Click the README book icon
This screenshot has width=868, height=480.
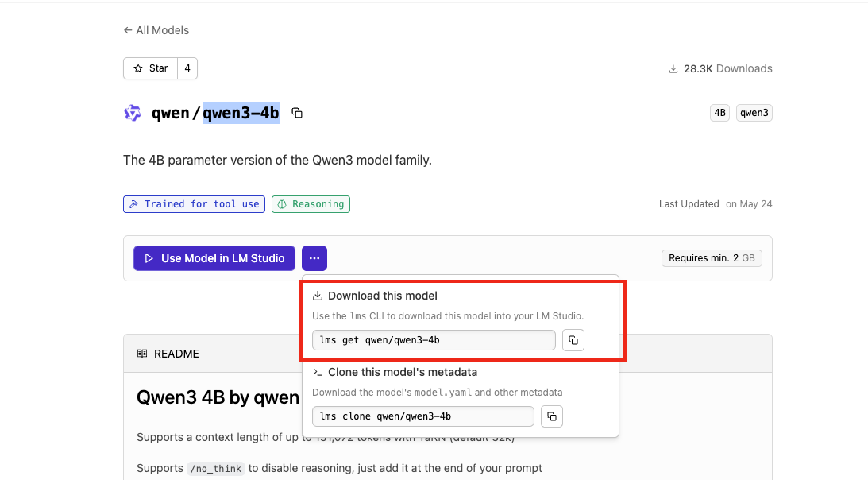coord(142,354)
